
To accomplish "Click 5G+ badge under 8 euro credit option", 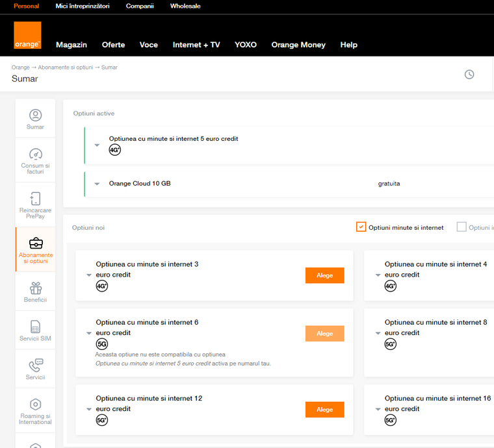I will coord(391,344).
